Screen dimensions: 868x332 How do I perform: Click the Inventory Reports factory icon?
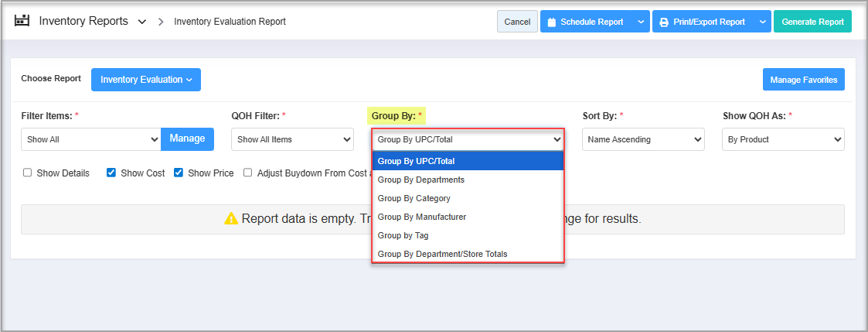tap(22, 21)
